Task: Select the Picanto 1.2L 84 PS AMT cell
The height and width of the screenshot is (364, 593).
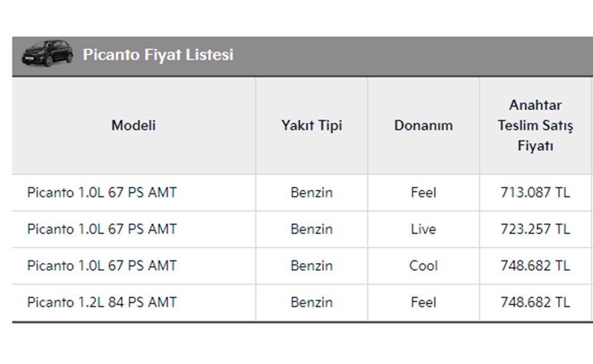Action: [x=102, y=302]
